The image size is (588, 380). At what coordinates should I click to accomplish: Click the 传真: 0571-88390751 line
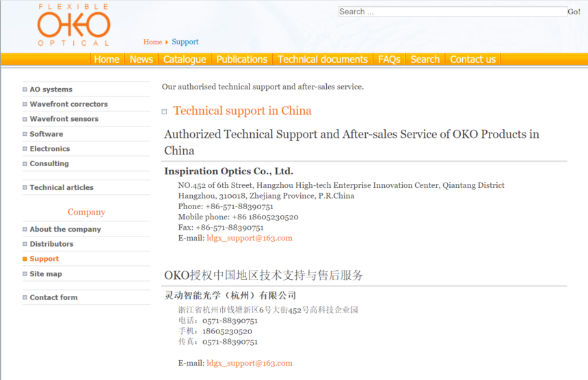point(218,342)
